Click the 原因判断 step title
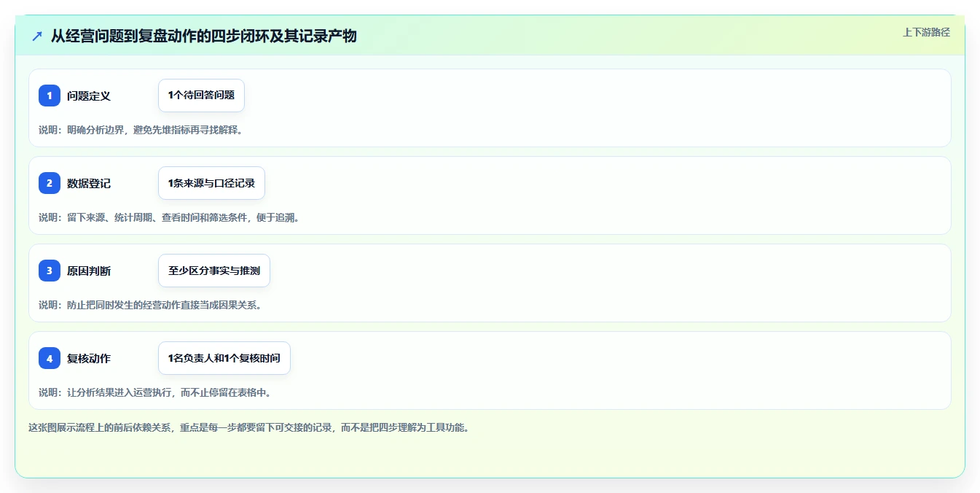The width and height of the screenshot is (980, 493). pos(89,271)
